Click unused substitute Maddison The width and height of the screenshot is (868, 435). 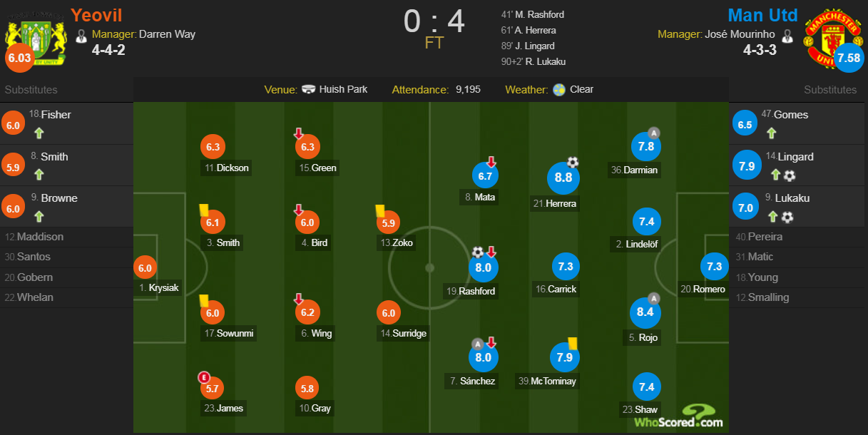coord(40,237)
